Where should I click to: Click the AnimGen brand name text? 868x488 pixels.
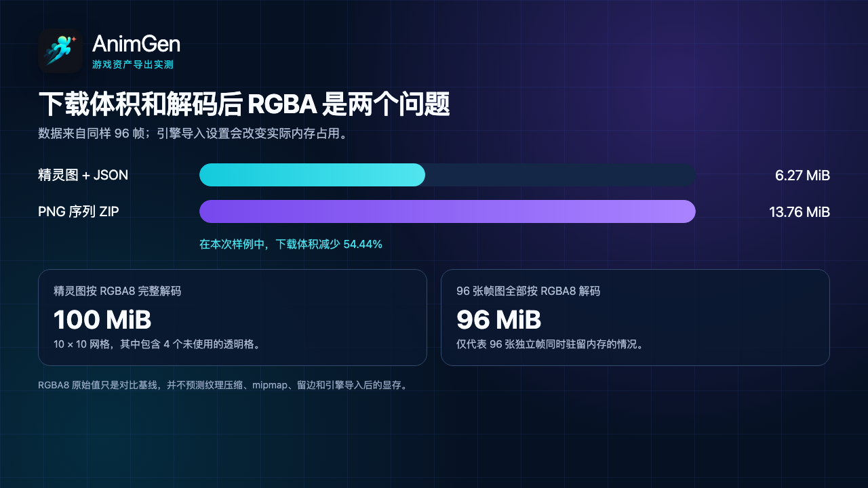pyautogui.click(x=136, y=44)
